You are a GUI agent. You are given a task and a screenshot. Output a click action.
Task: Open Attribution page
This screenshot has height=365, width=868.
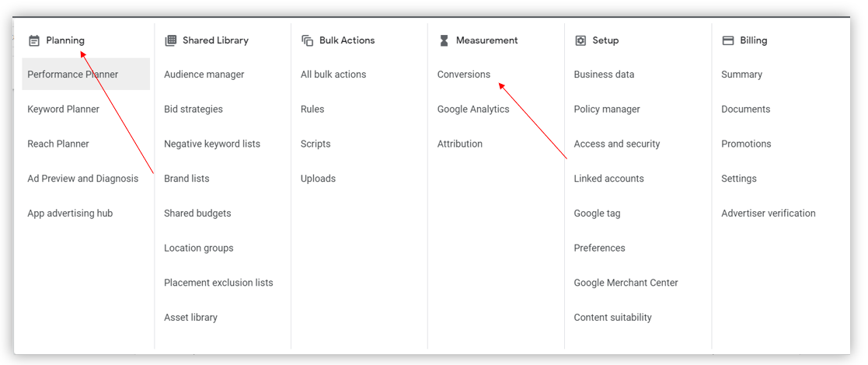coord(460,144)
